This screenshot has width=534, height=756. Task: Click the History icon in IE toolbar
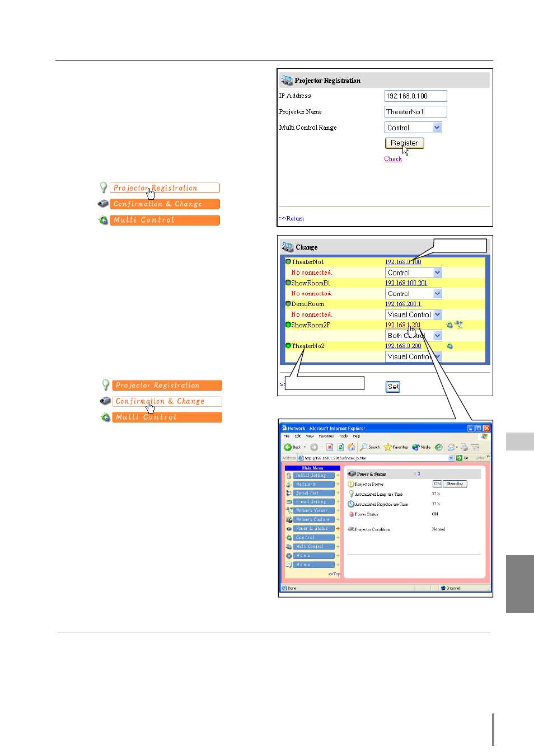[439, 447]
